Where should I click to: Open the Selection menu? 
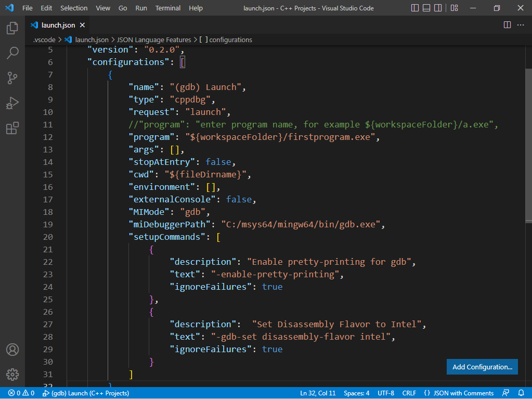point(74,8)
